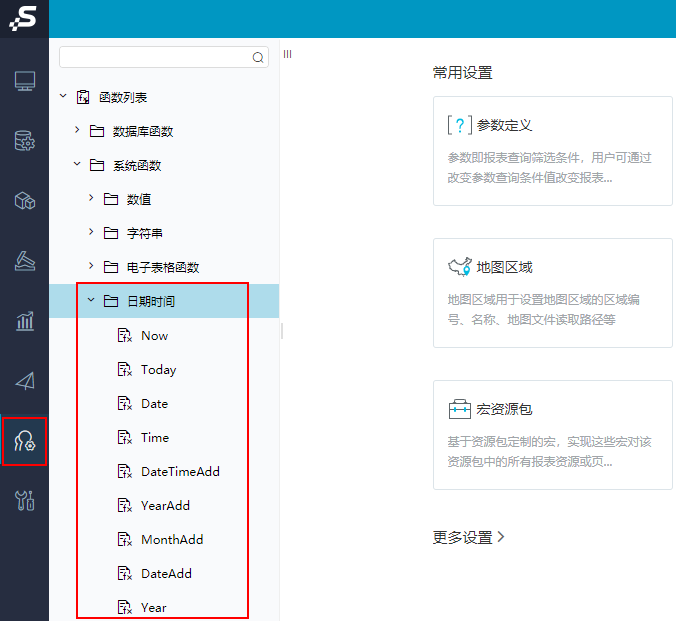The height and width of the screenshot is (621, 676).
Task: Click the function icon beside DateTimeAdd
Action: click(125, 471)
